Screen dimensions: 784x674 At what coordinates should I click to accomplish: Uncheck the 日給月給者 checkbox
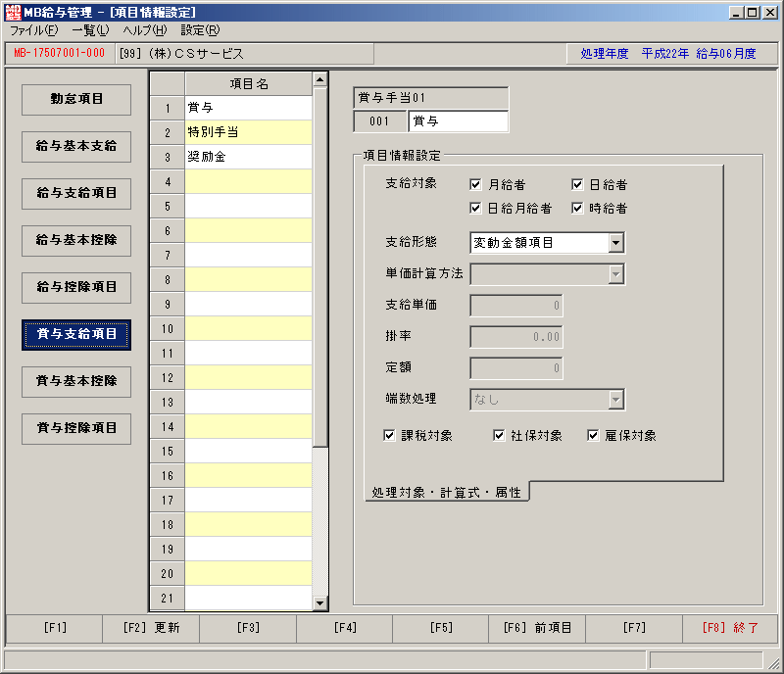pyautogui.click(x=475, y=208)
